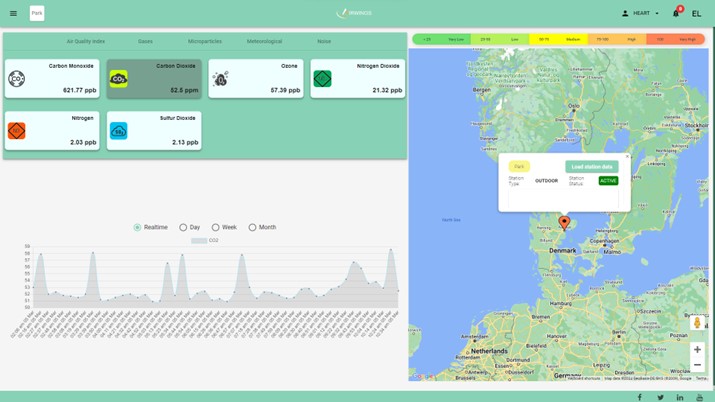Expand the HEART user dropdown
Viewport: 715px width, 402px height.
coord(641,14)
